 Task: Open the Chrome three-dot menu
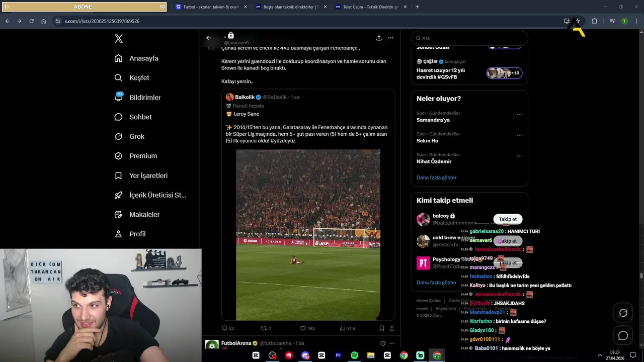pos(636,21)
